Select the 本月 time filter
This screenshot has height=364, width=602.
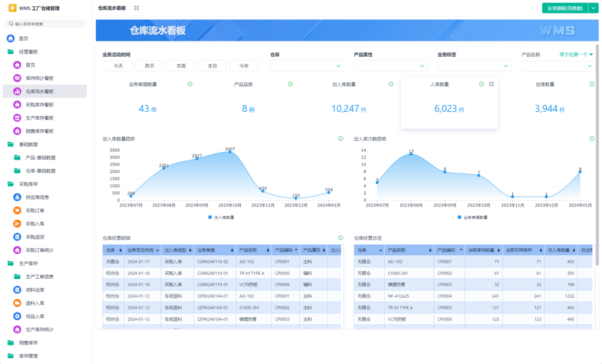pos(212,65)
